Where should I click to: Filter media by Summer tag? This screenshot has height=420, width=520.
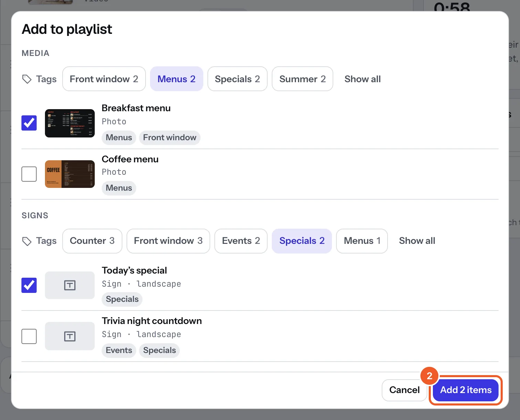coord(303,79)
